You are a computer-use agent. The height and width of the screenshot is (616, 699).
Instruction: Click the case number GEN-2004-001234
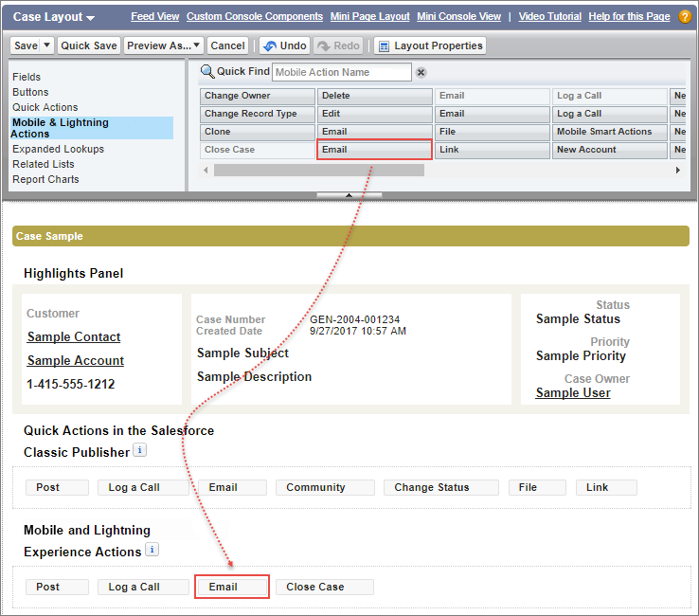pos(355,319)
